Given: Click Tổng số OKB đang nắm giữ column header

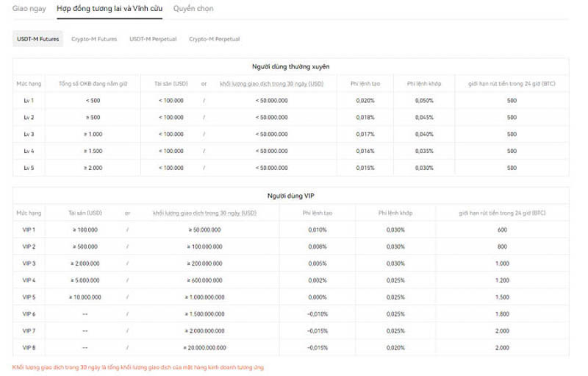Looking at the screenshot, I should coord(93,84).
